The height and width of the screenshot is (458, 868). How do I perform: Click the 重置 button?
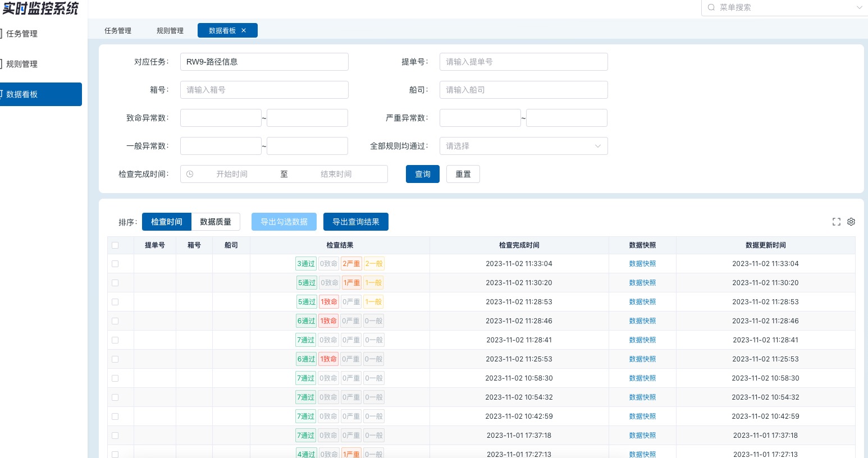point(463,174)
